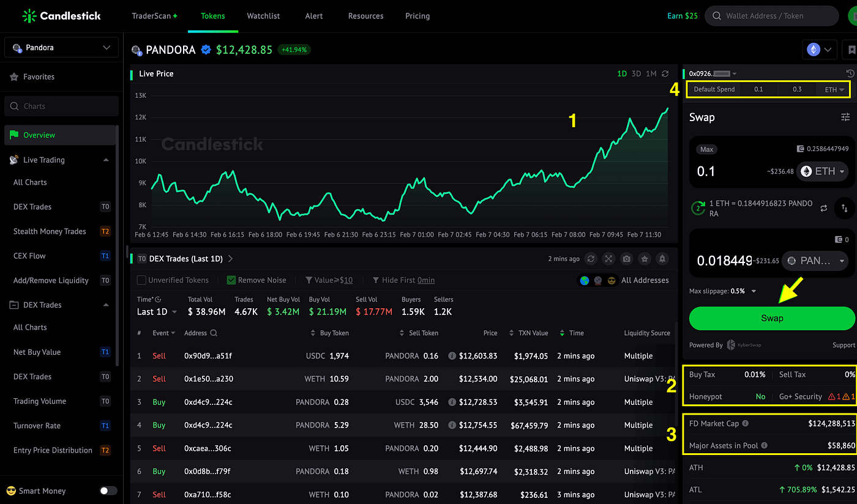Click the swap direction arrows icon
This screenshot has height=504, width=857.
[844, 208]
